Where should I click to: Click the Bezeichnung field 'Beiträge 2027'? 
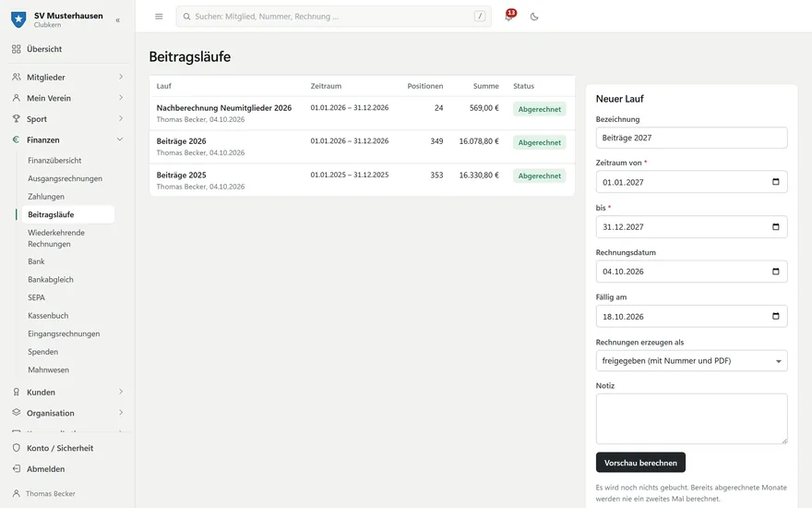pos(691,138)
